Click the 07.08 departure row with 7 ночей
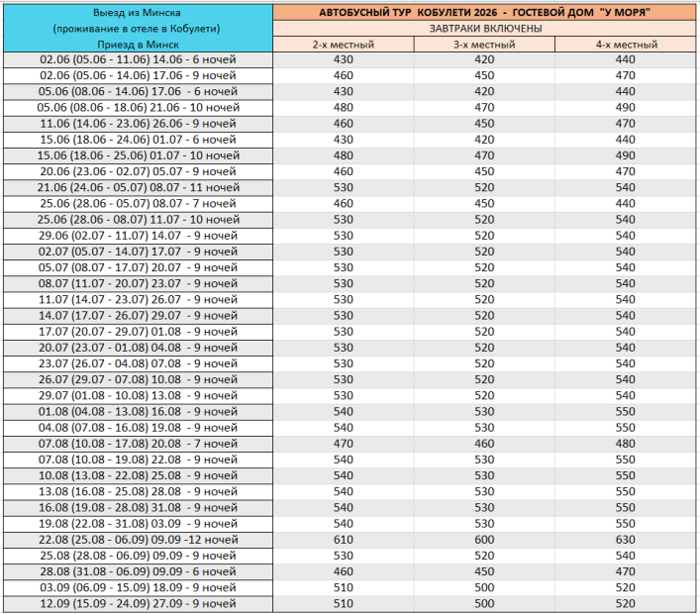Screen dimensions: 700x614 pos(138,444)
